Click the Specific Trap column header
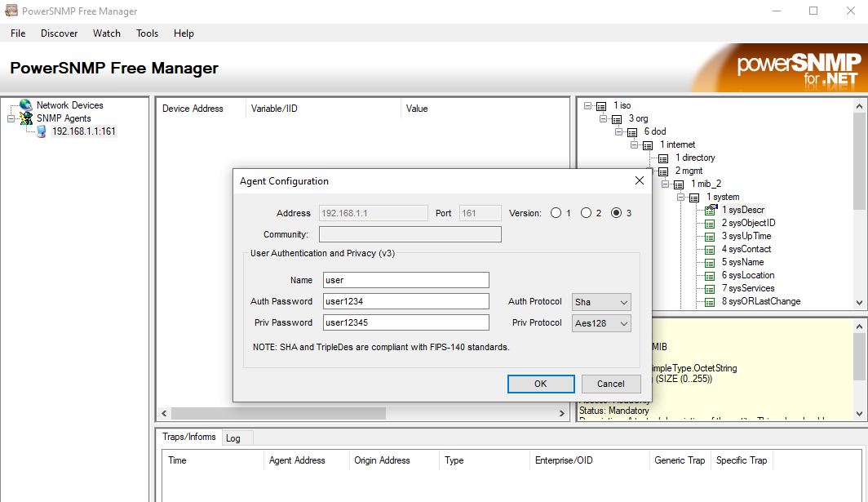Viewport: 868px width, 502px height. pyautogui.click(x=742, y=460)
